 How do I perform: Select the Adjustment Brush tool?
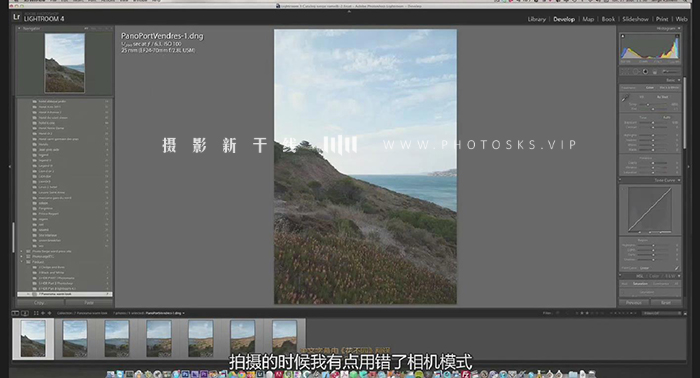pos(671,71)
